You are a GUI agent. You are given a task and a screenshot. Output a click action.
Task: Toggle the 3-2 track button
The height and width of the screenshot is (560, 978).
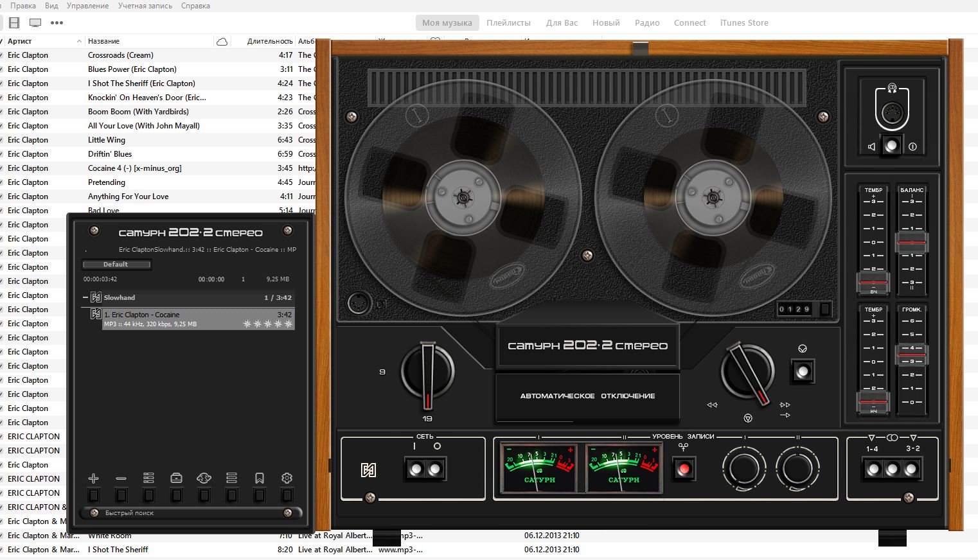pyautogui.click(x=911, y=469)
